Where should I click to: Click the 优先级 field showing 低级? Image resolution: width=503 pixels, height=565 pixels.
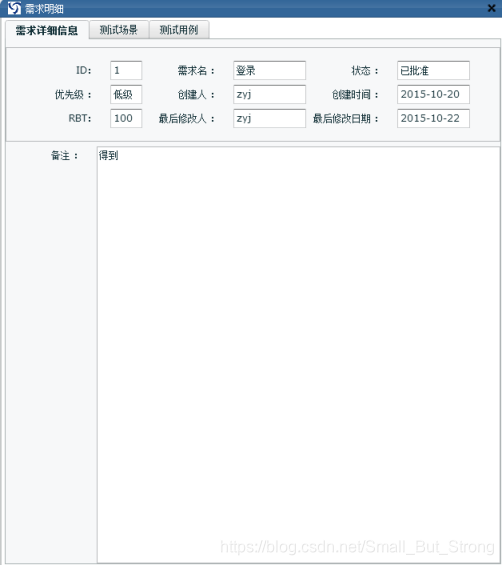point(126,94)
